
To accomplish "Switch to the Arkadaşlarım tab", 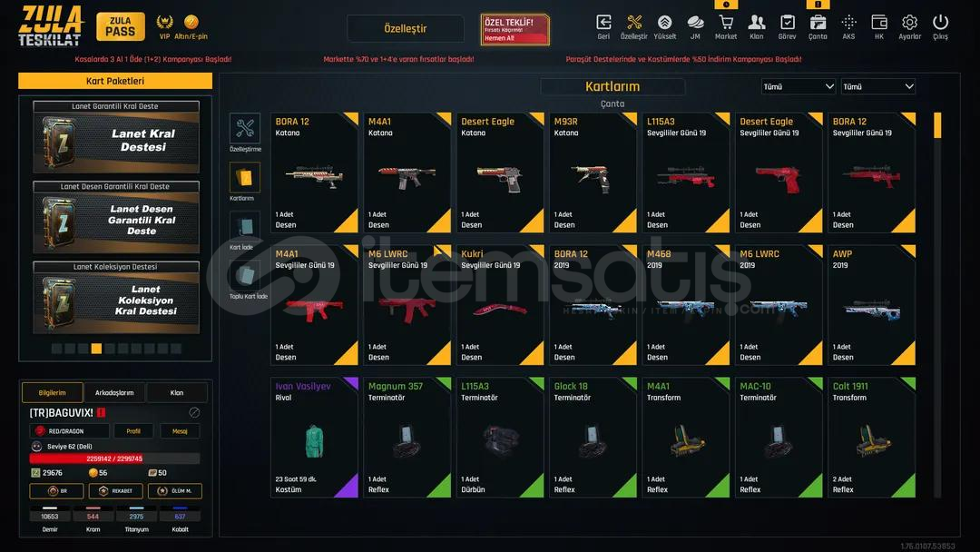I will point(114,392).
